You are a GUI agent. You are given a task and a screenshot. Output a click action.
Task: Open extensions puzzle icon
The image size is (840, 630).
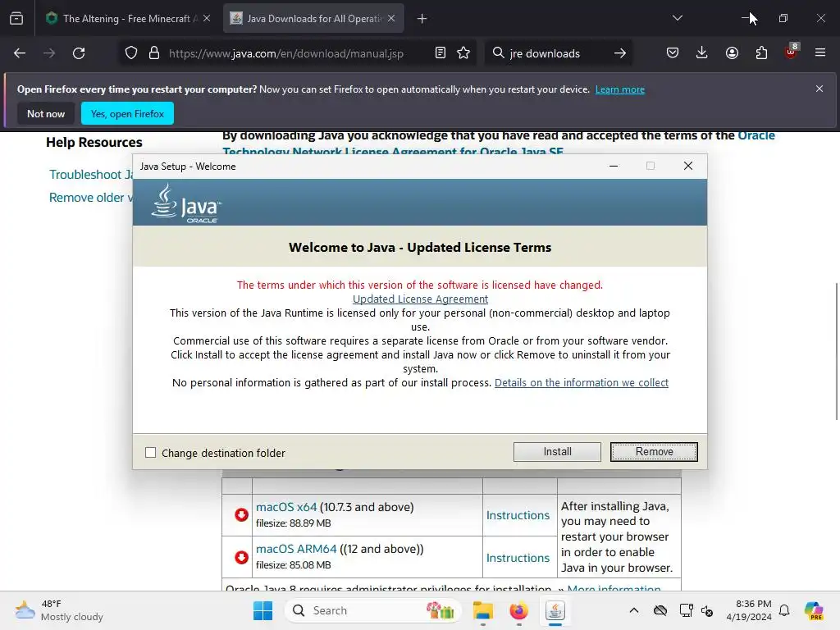click(761, 53)
